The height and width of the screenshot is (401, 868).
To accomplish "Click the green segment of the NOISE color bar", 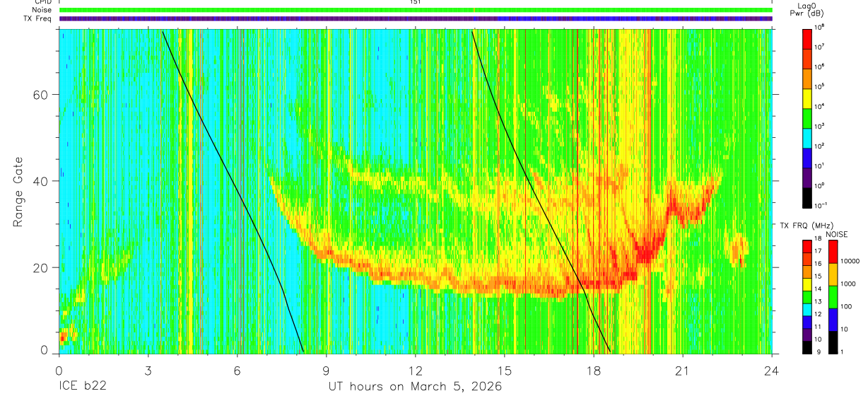I will (833, 296).
